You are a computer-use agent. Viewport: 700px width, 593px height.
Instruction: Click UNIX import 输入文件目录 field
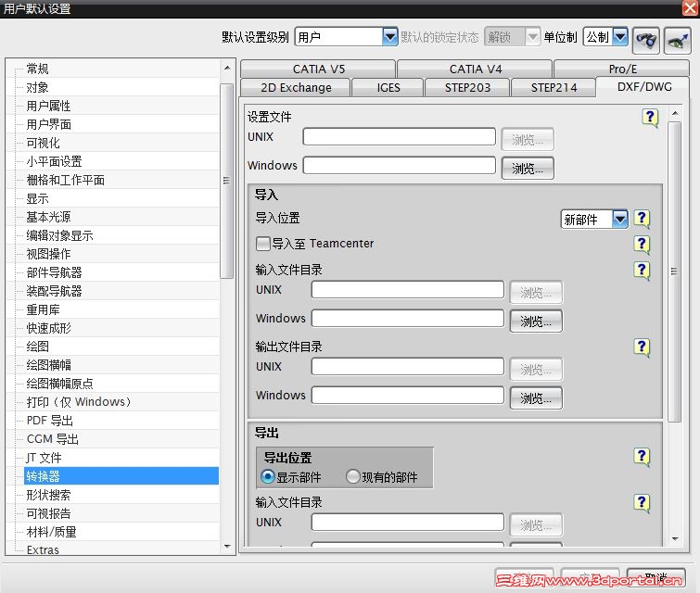point(408,290)
